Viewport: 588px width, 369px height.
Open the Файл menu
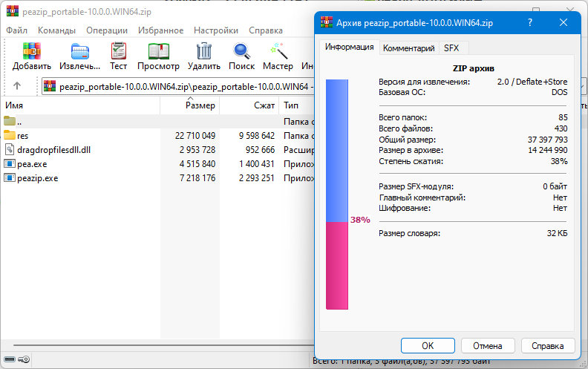coord(16,30)
